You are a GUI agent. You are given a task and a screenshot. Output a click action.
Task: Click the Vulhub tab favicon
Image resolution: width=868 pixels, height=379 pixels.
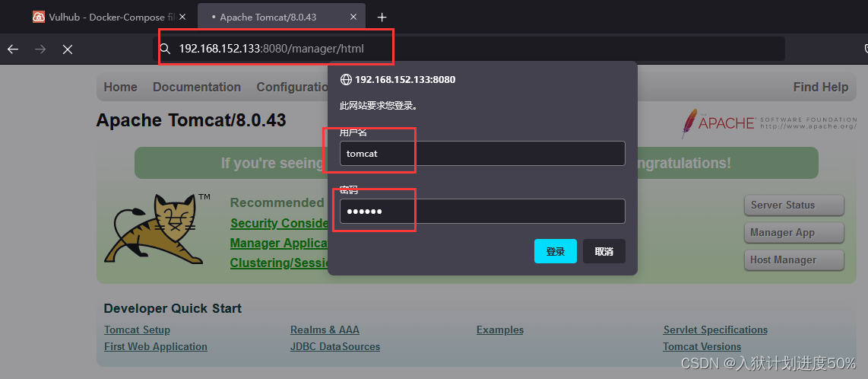38,17
